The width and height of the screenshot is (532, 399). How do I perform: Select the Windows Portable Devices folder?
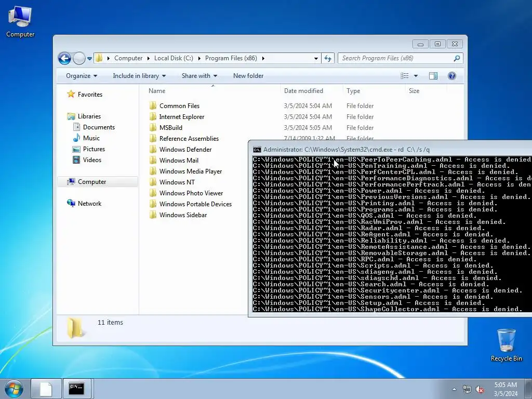(x=195, y=204)
